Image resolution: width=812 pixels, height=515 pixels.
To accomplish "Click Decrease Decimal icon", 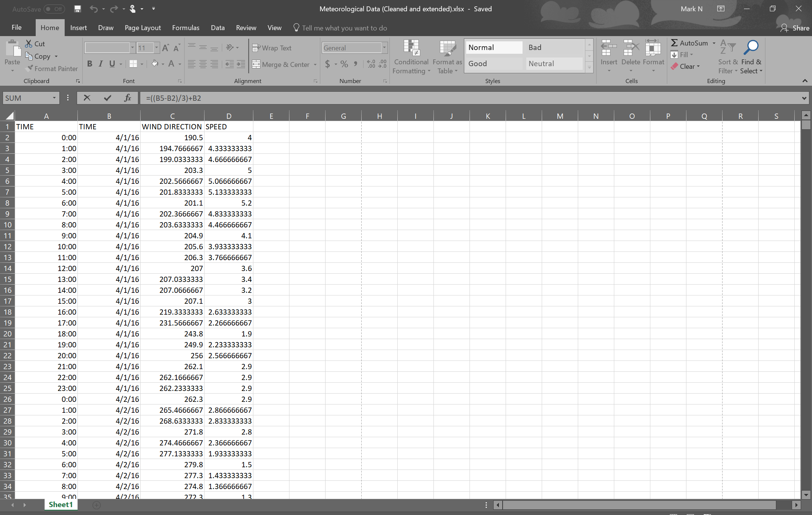I will click(x=382, y=64).
